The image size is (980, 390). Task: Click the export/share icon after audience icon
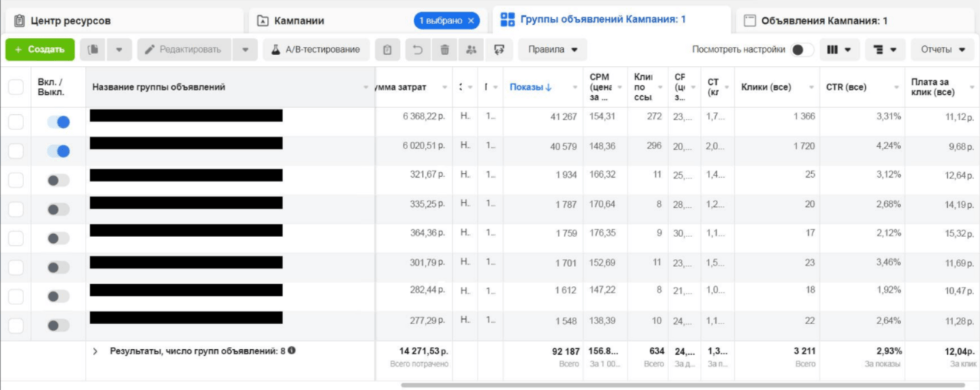coord(500,50)
